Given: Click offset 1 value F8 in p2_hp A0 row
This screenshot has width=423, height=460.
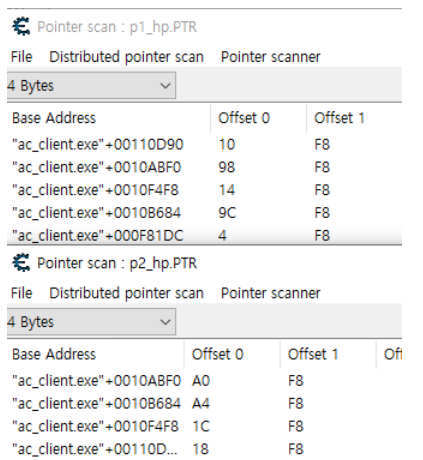Looking at the screenshot, I should (296, 381).
